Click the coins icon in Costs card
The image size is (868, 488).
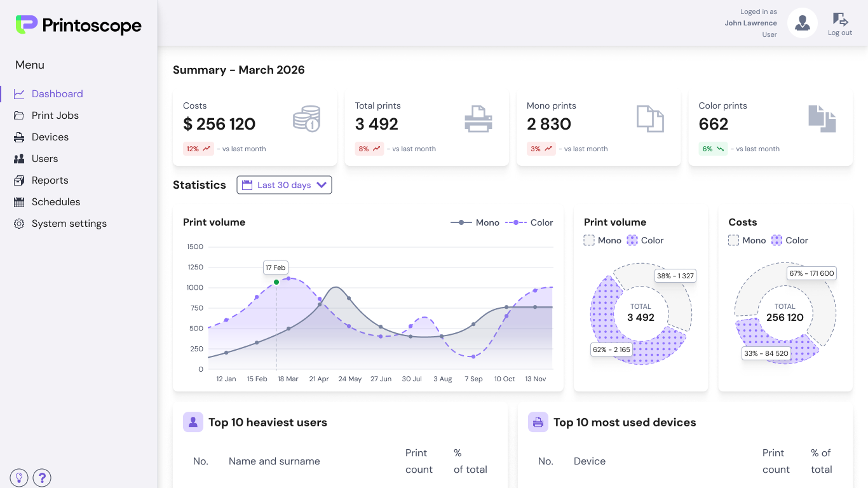point(306,119)
